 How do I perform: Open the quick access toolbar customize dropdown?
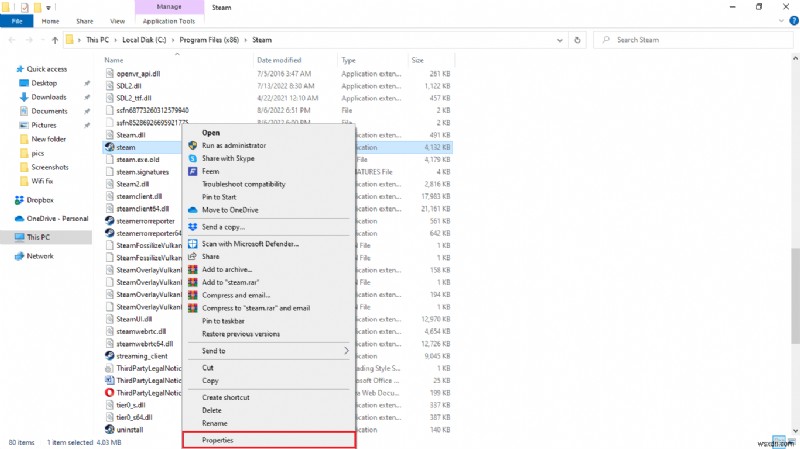pos(48,8)
